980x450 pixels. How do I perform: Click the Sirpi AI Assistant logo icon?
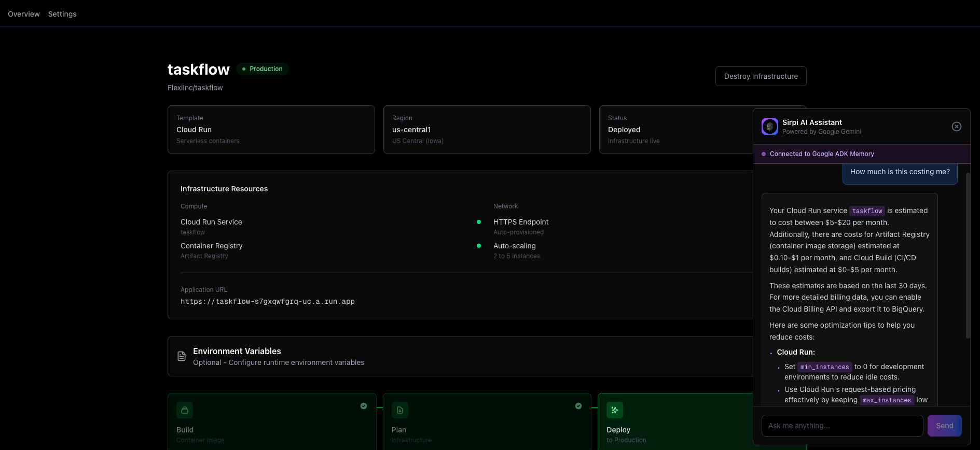coord(770,126)
